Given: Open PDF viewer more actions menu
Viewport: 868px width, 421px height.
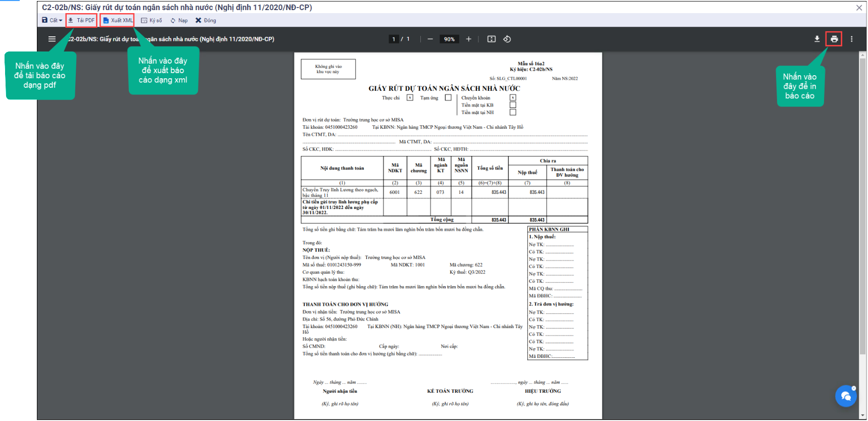Looking at the screenshot, I should 851,39.
